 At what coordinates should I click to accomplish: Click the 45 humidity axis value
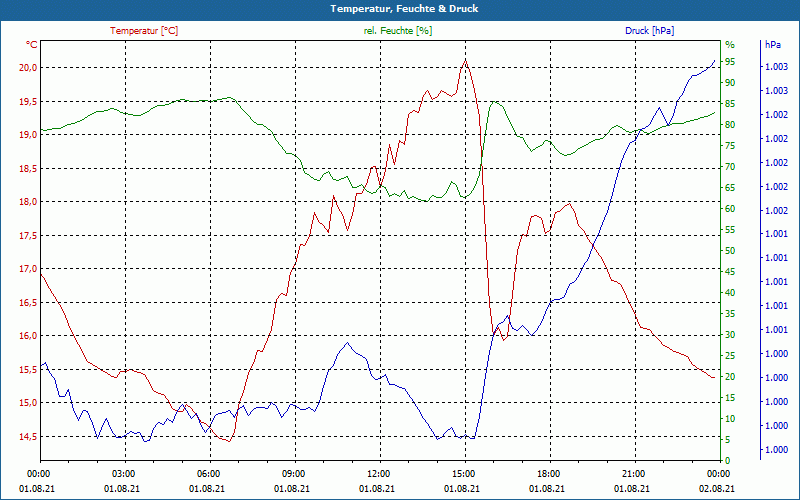730,272
